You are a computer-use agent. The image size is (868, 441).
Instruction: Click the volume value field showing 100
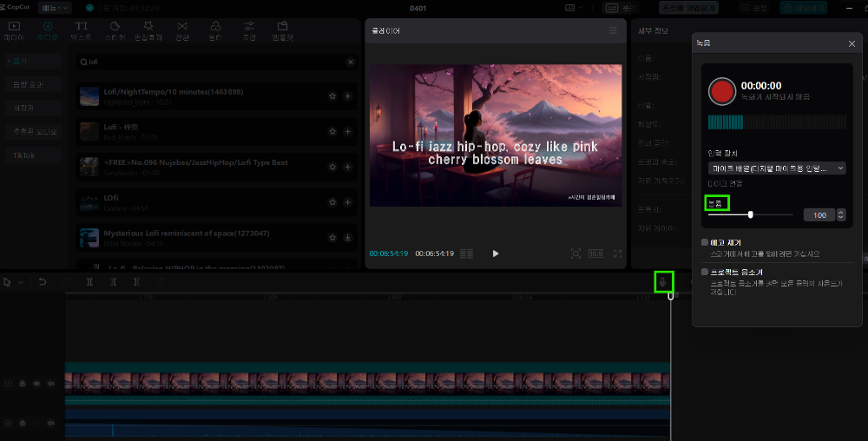(x=819, y=215)
